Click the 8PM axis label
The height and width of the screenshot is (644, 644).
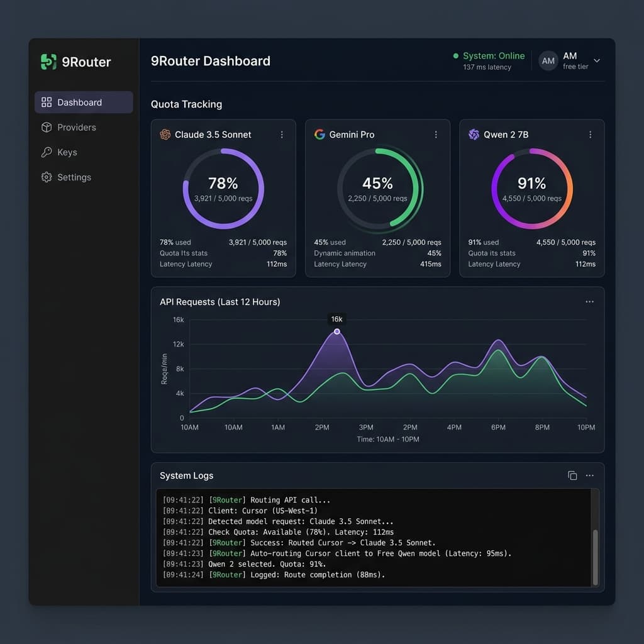542,428
